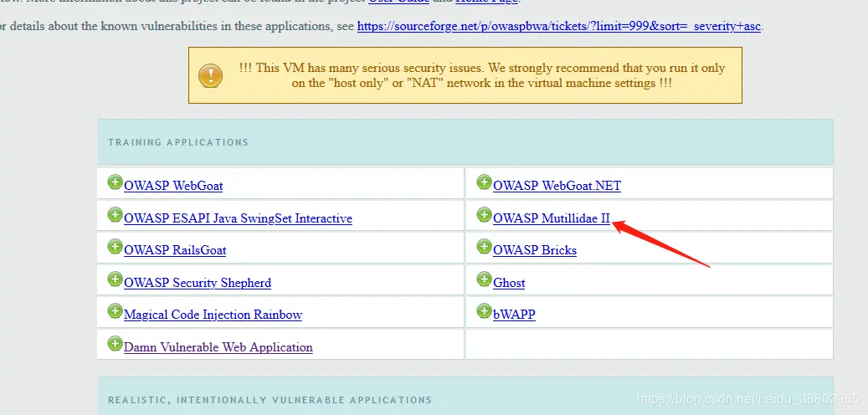868x415 pixels.
Task: Expand plus icon beside OWASP Bricks
Action: tap(485, 247)
